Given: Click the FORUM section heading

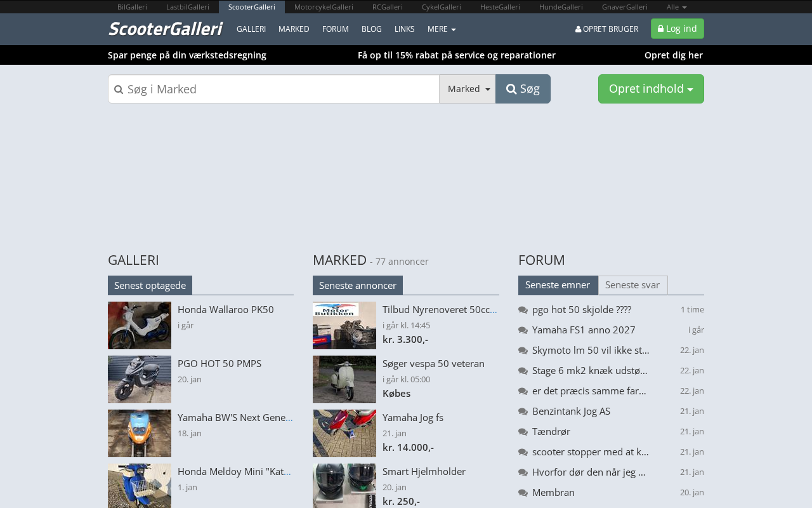Looking at the screenshot, I should (x=542, y=260).
